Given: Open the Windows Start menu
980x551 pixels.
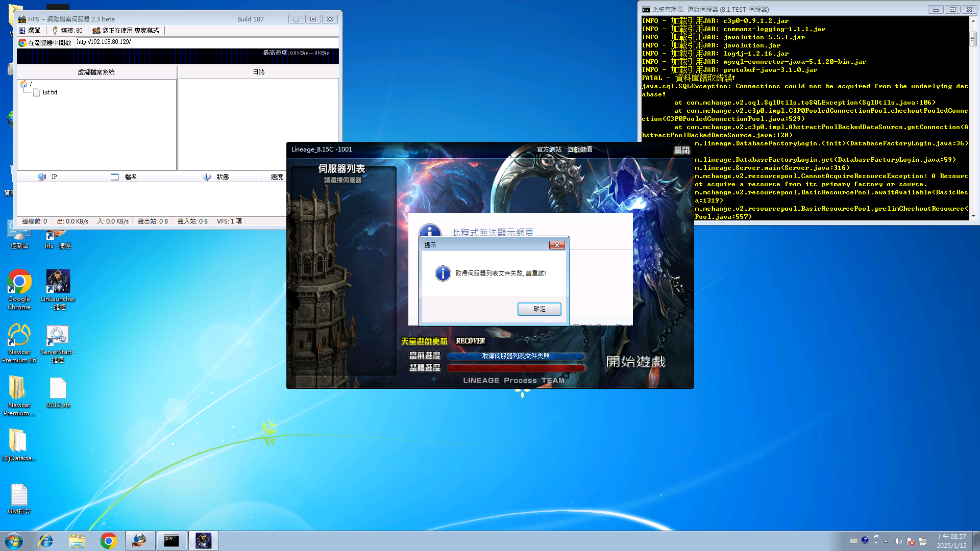Looking at the screenshot, I should 14,541.
